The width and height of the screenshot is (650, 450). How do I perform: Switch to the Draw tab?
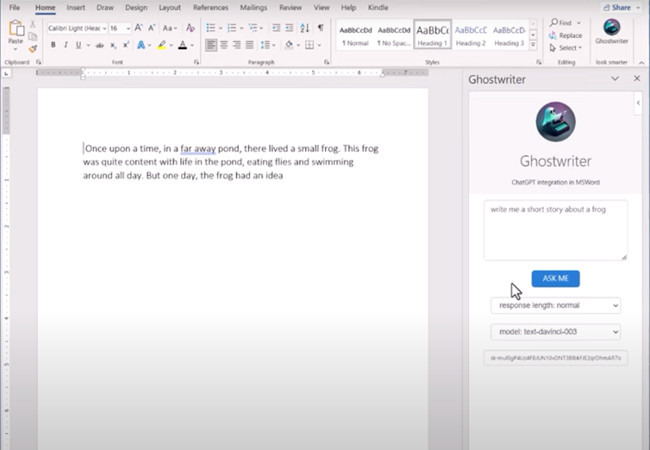[105, 7]
